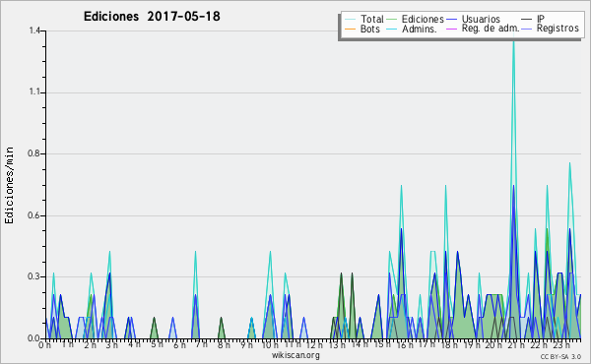Click the Y-axis value 1.4
This screenshot has height=364, width=591.
pyautogui.click(x=34, y=30)
